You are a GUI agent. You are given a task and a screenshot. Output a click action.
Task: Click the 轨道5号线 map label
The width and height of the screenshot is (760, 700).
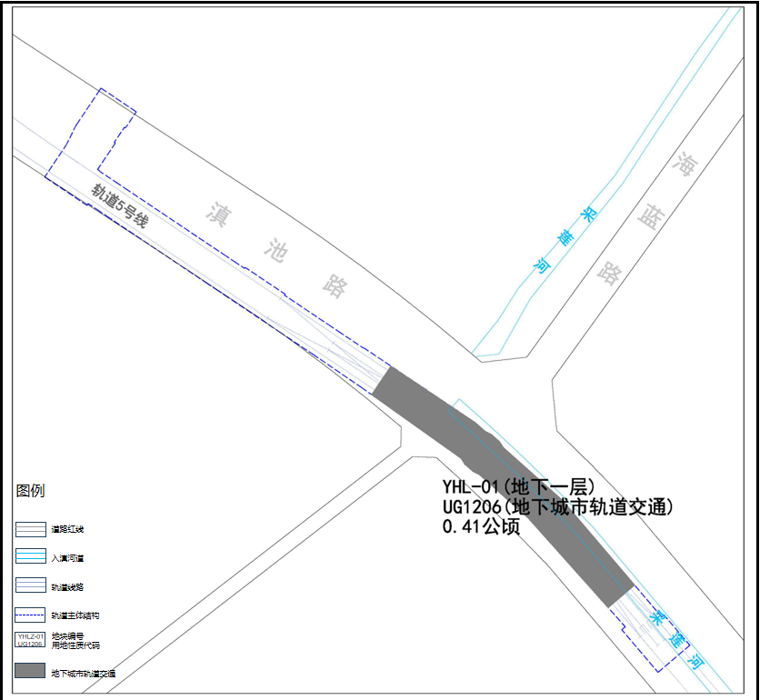(x=120, y=206)
